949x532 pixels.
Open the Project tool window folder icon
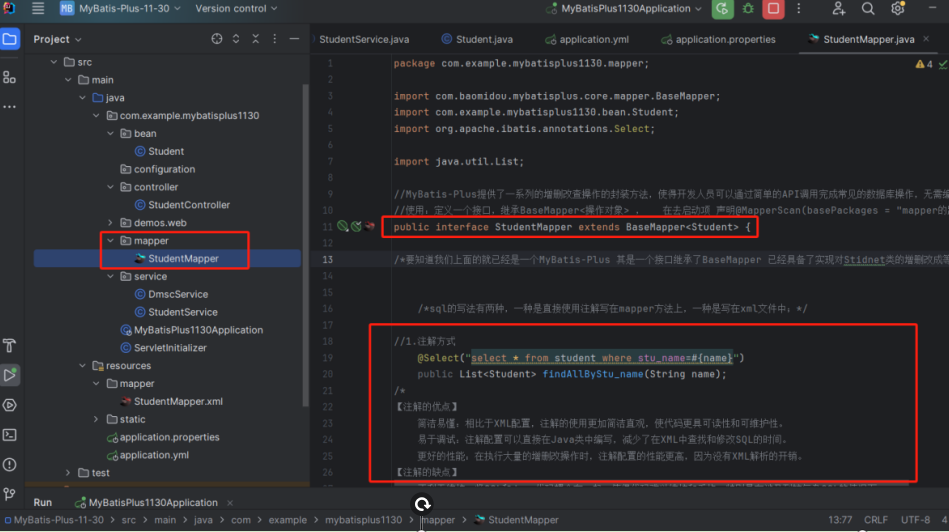click(x=10, y=39)
